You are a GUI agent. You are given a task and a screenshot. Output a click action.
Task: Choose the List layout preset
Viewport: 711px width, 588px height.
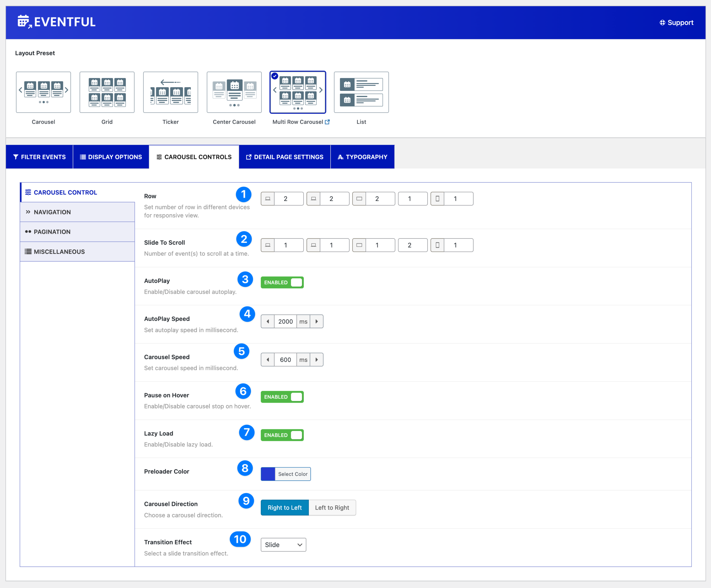click(x=361, y=92)
